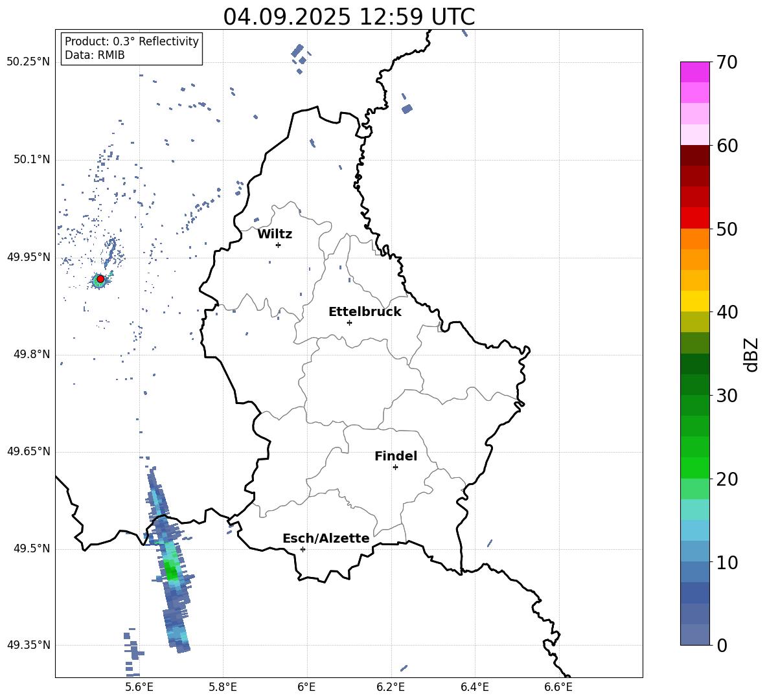Click the 'Wiltz' city label
Viewport: 767px width, 700px height.
275,234
